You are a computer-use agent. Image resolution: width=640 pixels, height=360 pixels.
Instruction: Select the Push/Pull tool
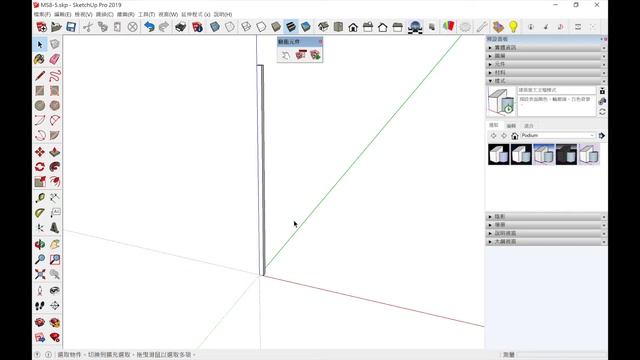pos(55,152)
